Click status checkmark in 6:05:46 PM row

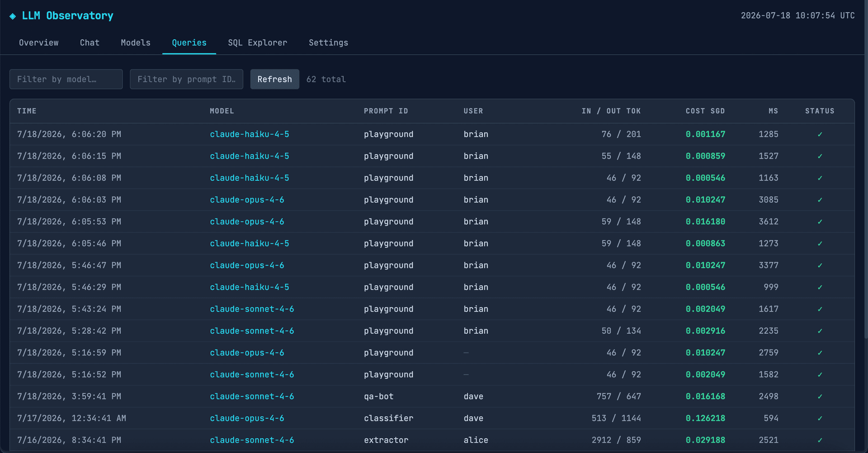coord(820,244)
